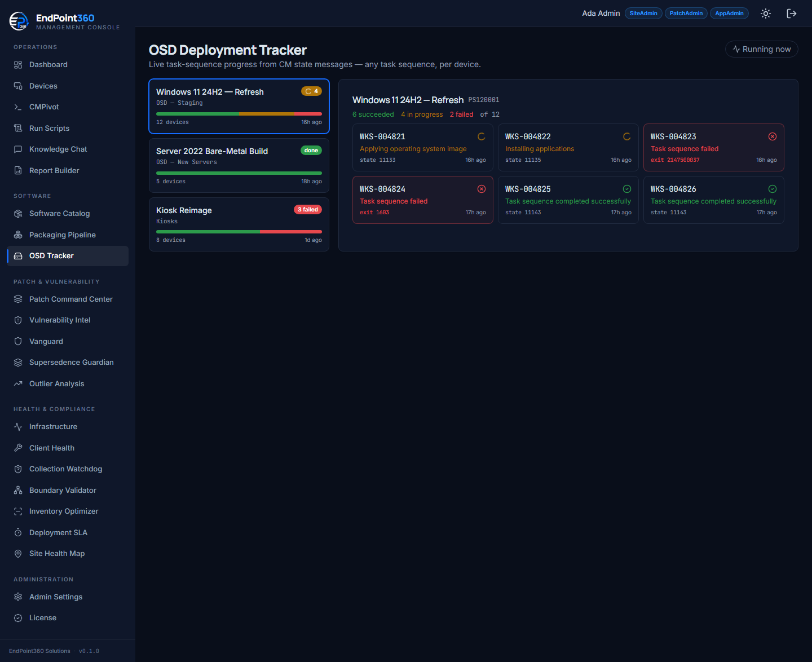
Task: Click the green done badge
Action: 311,151
